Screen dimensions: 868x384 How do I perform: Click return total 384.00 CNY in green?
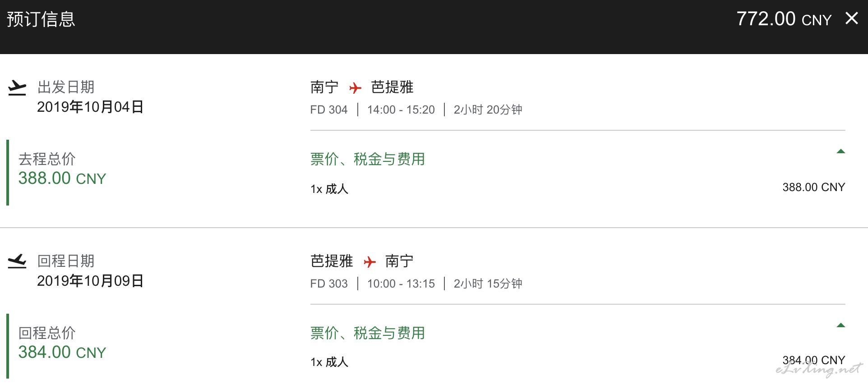coord(62,352)
